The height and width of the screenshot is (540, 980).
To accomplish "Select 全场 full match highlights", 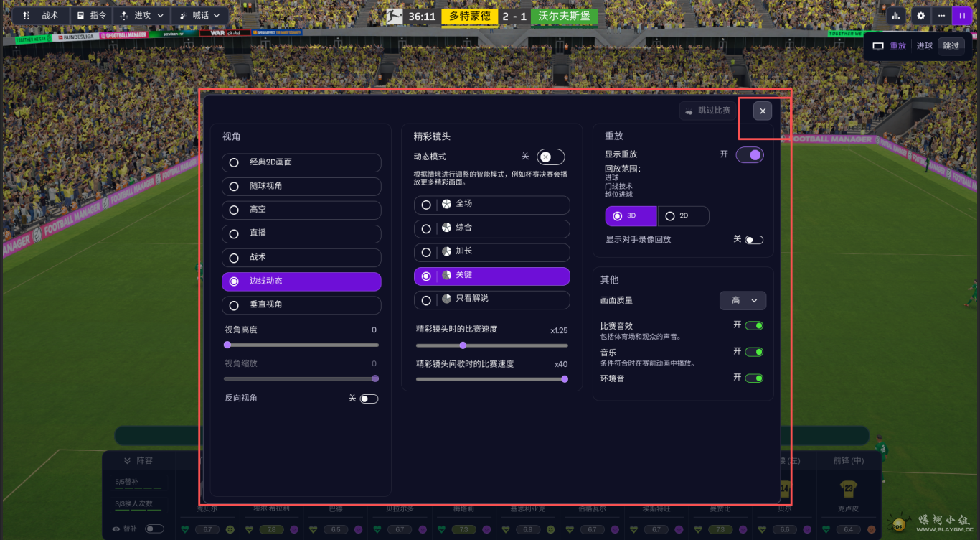I will 492,204.
